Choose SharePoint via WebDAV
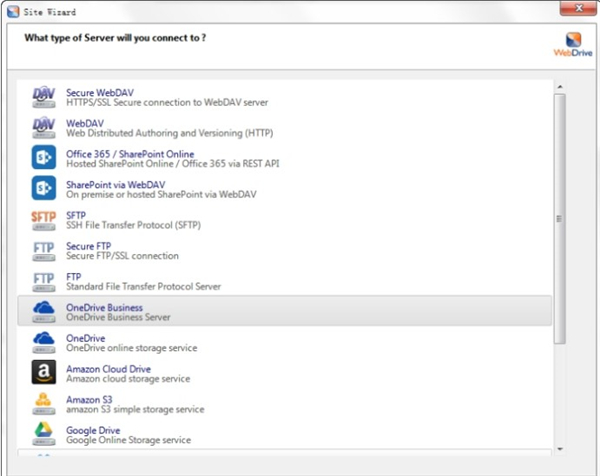Screen dimensions: 600x476 (x=116, y=184)
